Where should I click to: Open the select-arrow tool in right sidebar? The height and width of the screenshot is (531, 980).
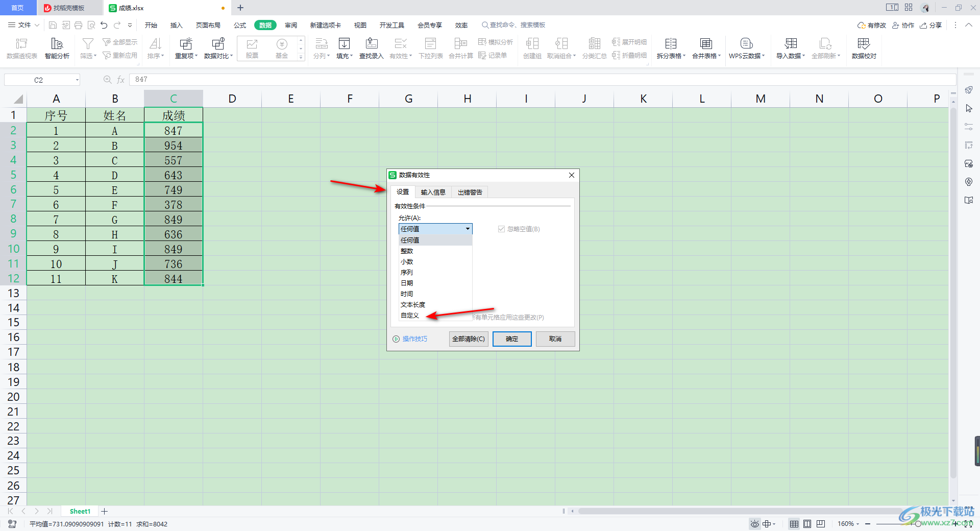click(969, 108)
